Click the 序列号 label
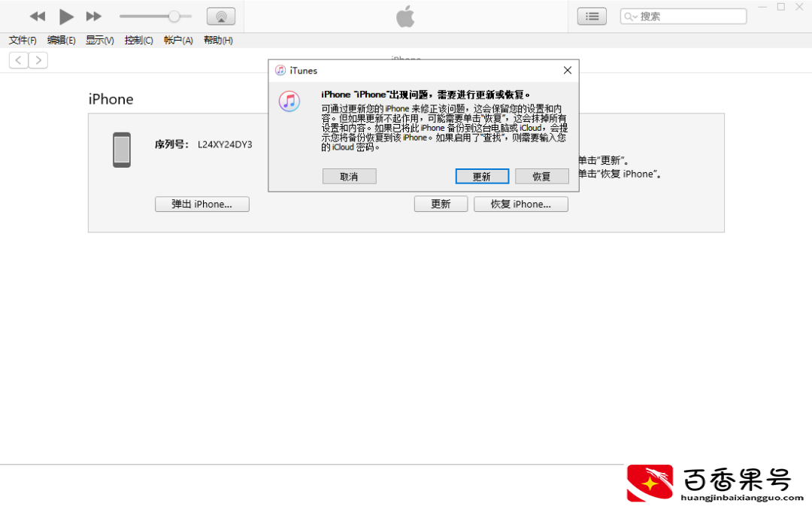Image resolution: width=812 pixels, height=506 pixels. point(172,144)
